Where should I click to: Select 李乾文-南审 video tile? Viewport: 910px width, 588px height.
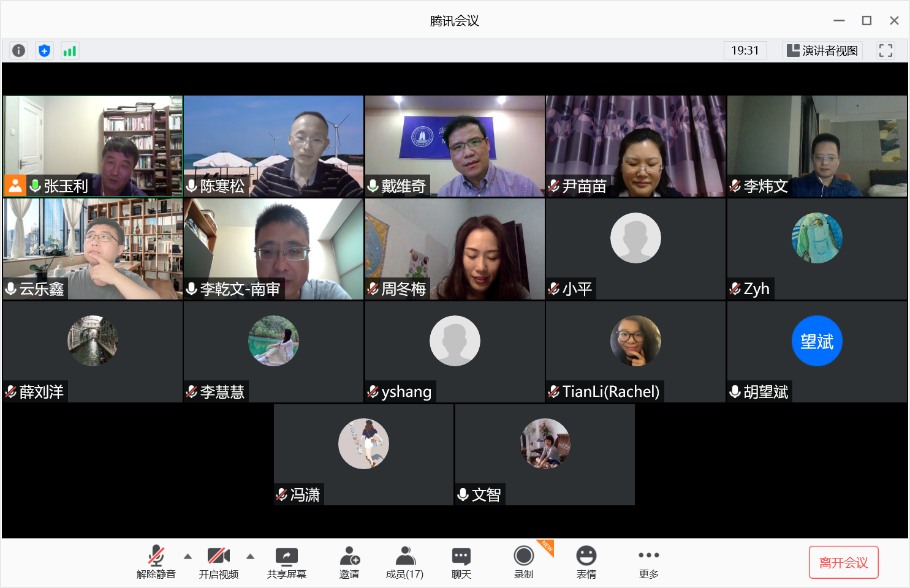pos(274,249)
